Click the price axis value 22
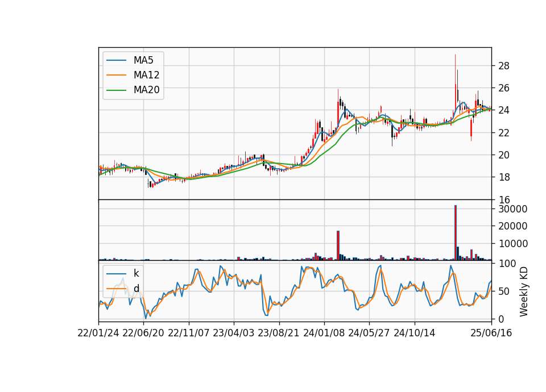This screenshot has height=392, width=546. tap(504, 133)
